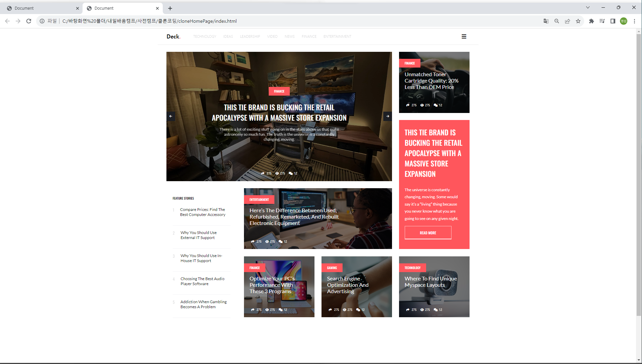Open the Chrome three-dot menu
This screenshot has width=642, height=364.
634,21
